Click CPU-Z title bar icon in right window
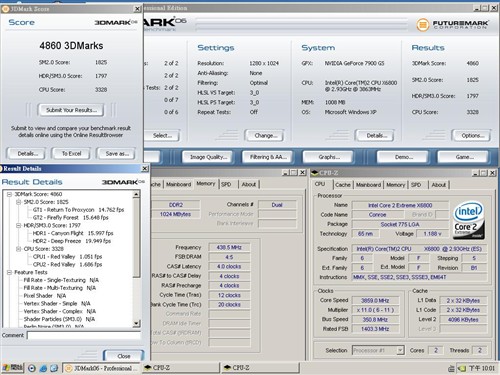500x375 pixels. click(315, 173)
